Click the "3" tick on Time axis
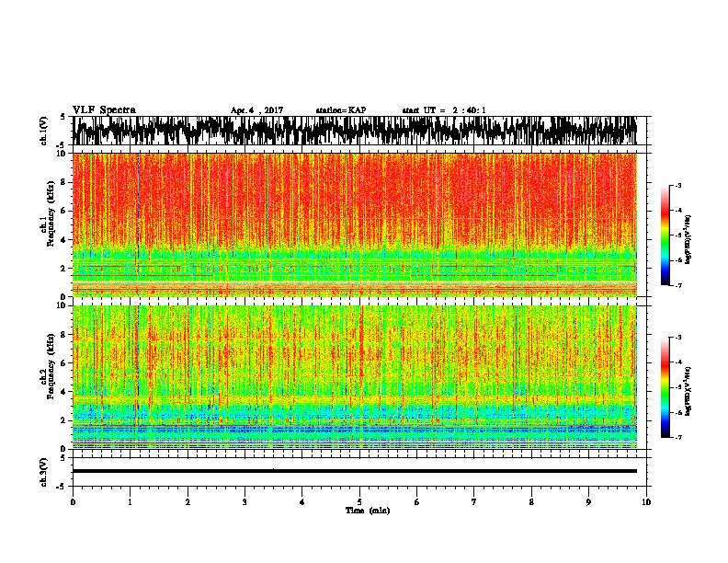 coord(245,502)
